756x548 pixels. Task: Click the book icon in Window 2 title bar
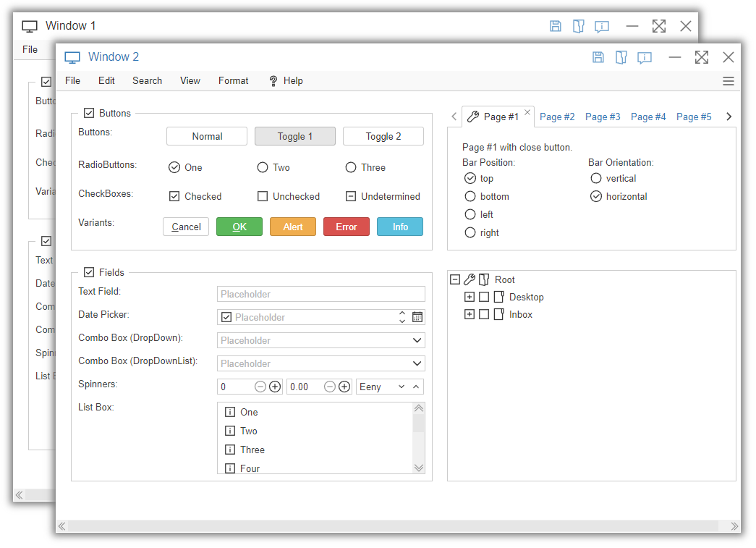tap(621, 57)
